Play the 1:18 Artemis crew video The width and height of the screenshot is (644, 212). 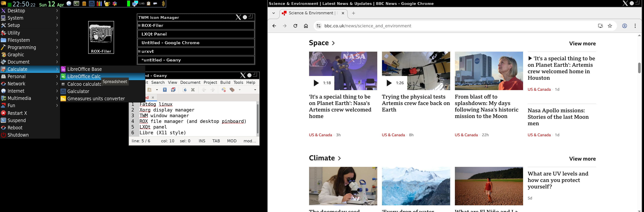point(316,83)
